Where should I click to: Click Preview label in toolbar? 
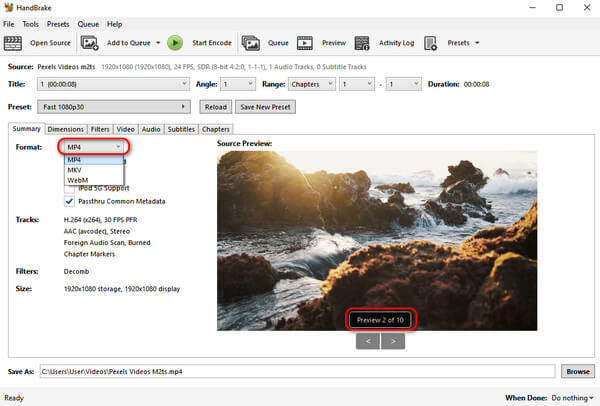[x=334, y=43]
